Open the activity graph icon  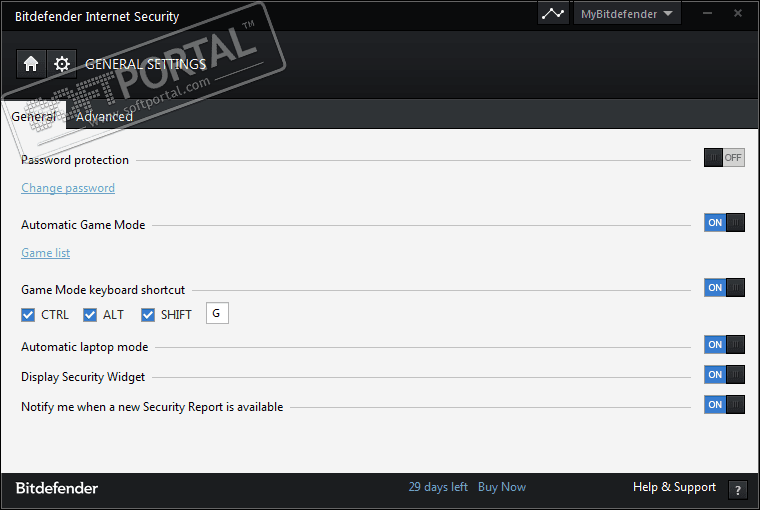[x=553, y=14]
